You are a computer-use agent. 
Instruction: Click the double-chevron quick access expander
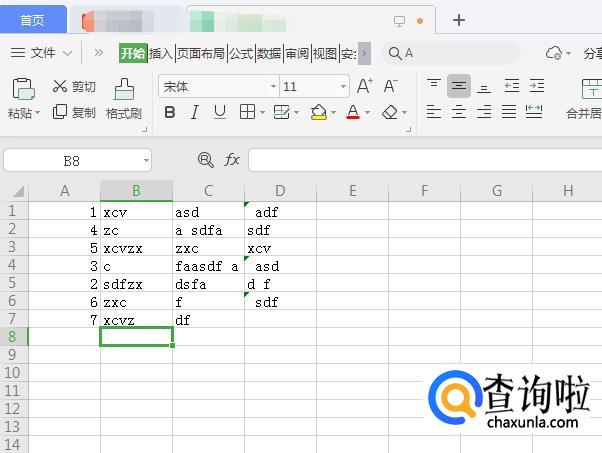(99, 52)
